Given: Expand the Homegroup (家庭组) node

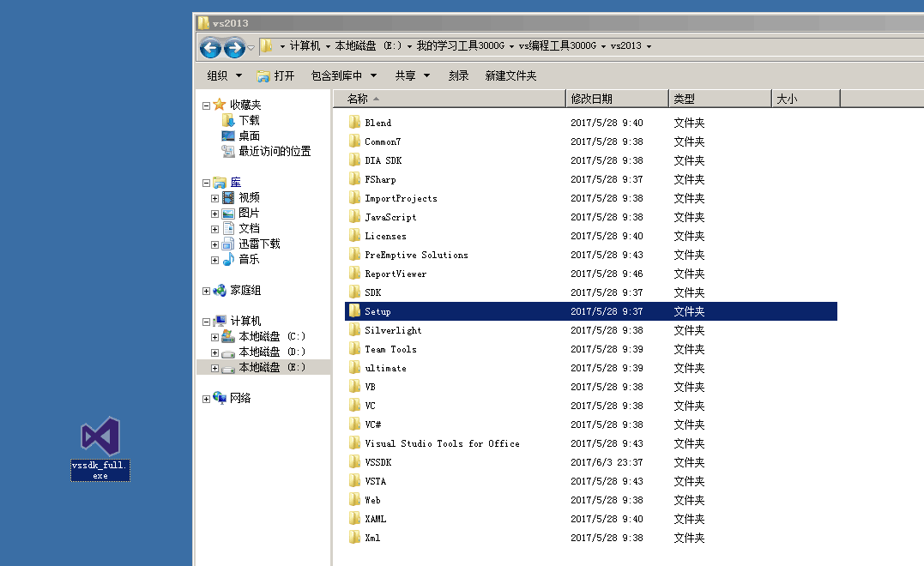Looking at the screenshot, I should pos(206,291).
